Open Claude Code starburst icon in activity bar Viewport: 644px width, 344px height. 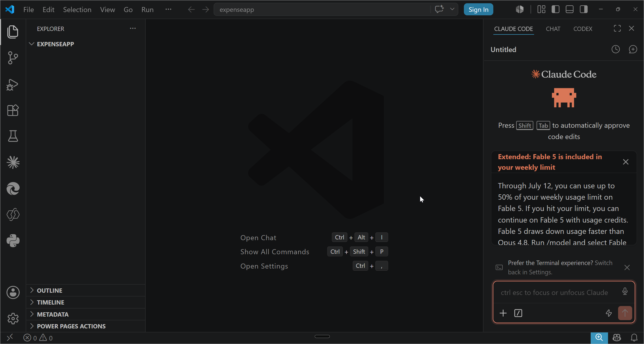click(x=13, y=162)
